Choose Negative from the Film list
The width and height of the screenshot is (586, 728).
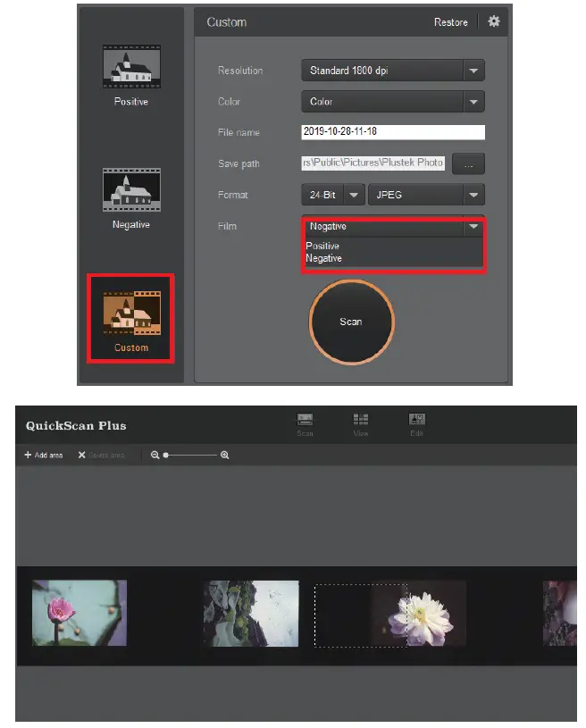pyautogui.click(x=323, y=258)
